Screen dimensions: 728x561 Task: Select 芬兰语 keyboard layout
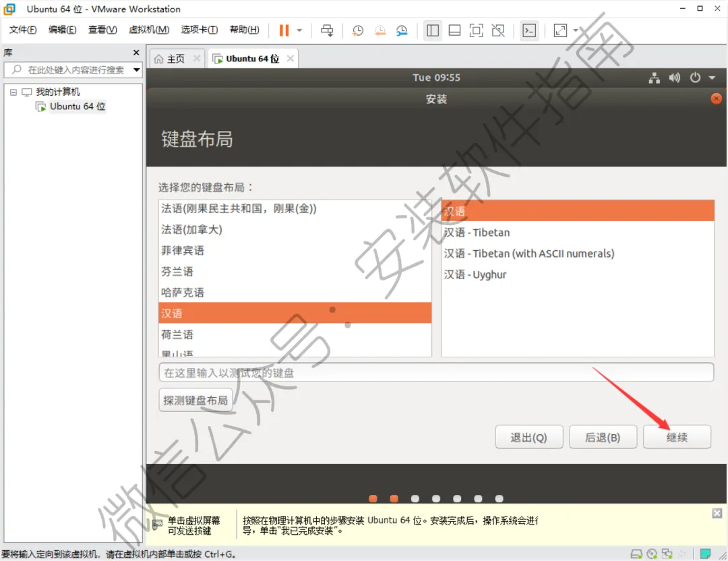[295, 271]
